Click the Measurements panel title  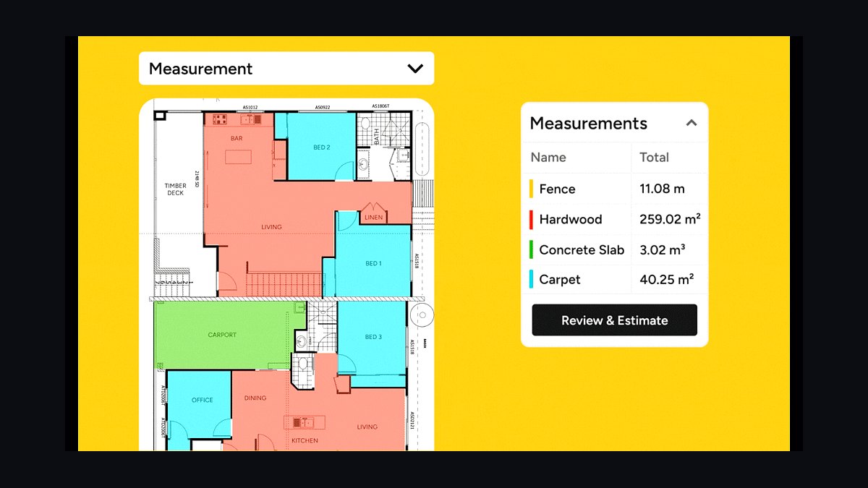tap(589, 123)
